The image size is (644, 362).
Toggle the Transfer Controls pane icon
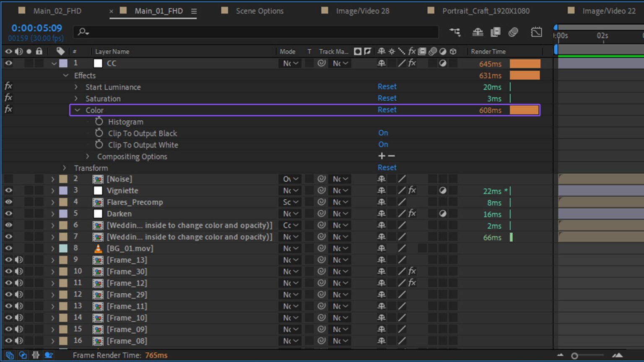pyautogui.click(x=23, y=355)
